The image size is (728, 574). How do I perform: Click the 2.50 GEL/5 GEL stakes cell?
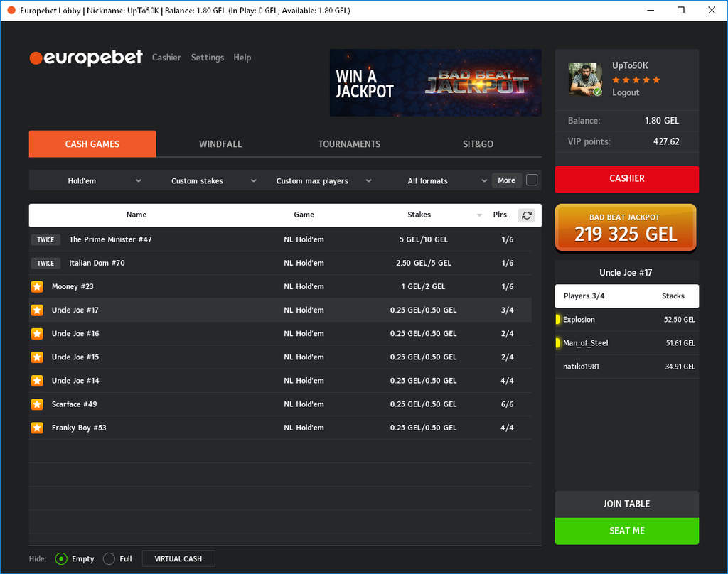coord(424,263)
